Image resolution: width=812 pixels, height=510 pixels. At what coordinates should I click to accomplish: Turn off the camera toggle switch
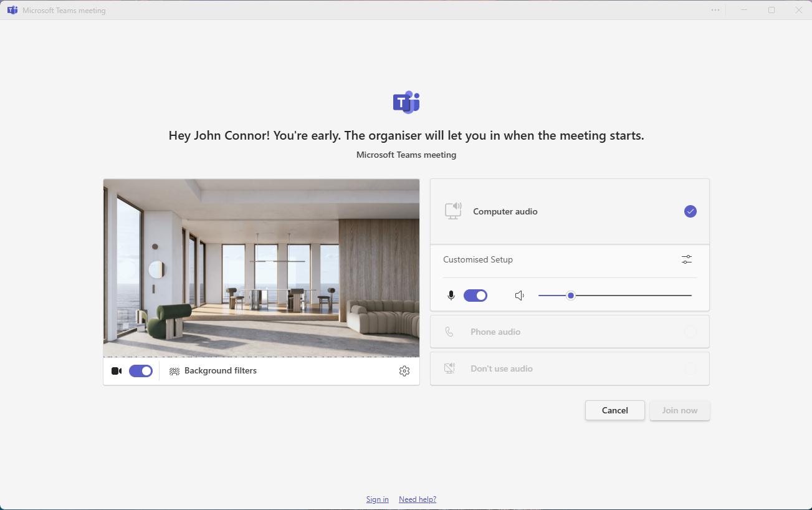point(141,371)
